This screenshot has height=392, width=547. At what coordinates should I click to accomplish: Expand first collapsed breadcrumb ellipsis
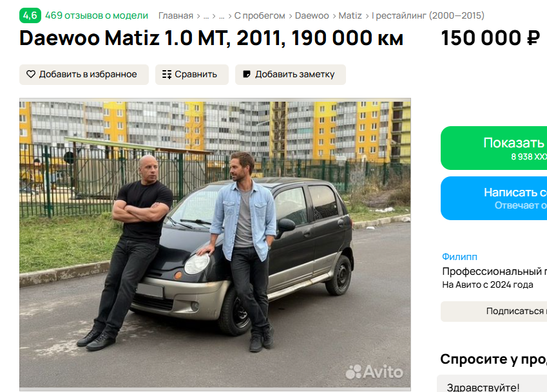click(x=206, y=16)
